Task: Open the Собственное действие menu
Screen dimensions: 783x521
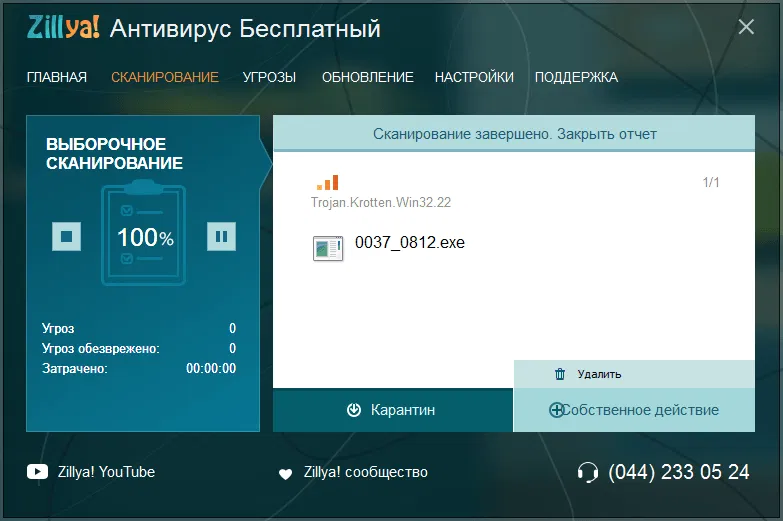Action: [x=634, y=410]
